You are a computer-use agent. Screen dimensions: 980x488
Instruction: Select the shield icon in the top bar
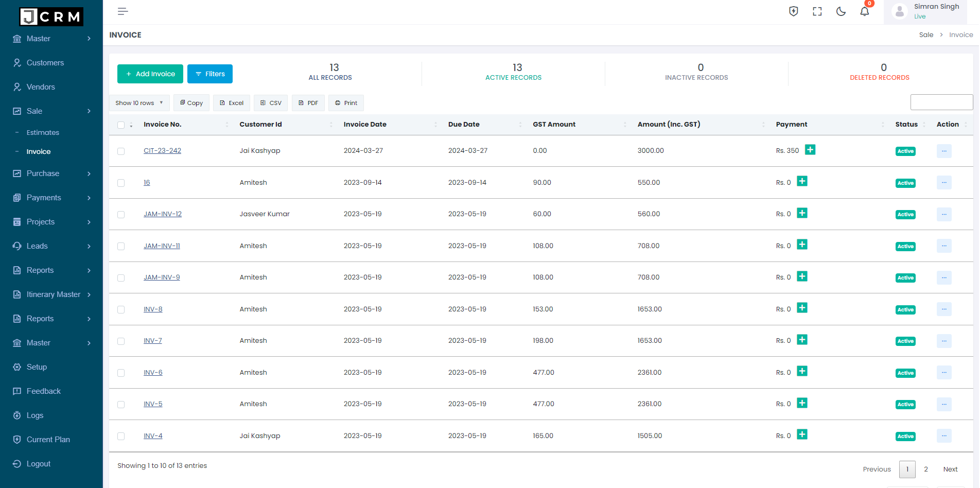point(793,11)
